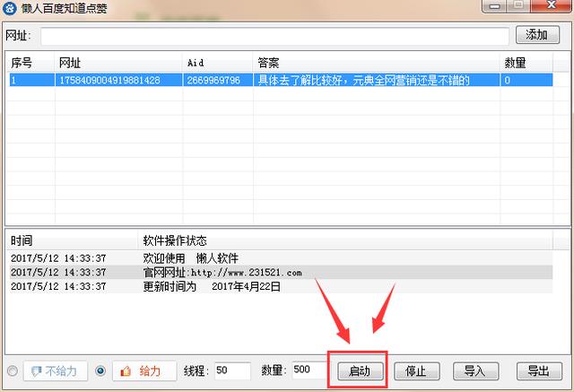Click the 线程 field showing 50
This screenshot has width=574, height=392.
(232, 370)
